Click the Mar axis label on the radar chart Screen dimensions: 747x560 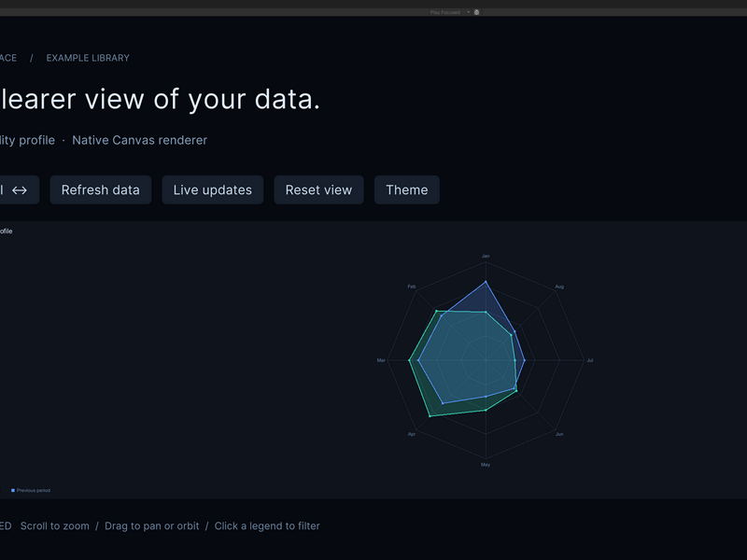pyautogui.click(x=381, y=360)
